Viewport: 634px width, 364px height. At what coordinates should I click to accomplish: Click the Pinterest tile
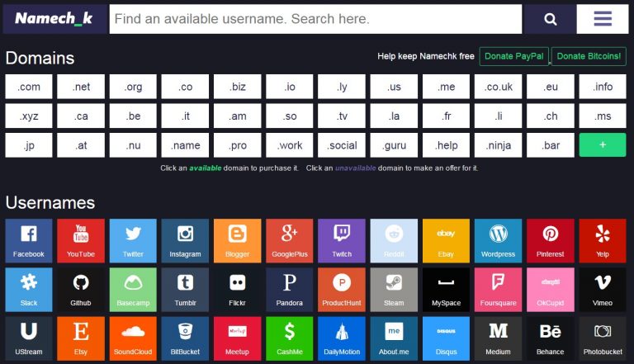(x=551, y=241)
